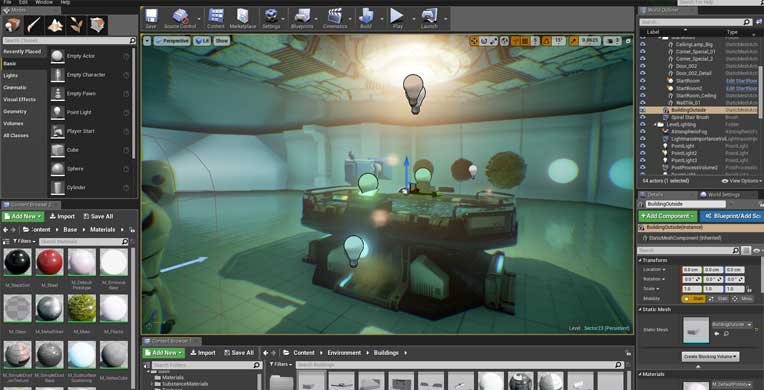Screen dimensions: 764x390
Task: Select the red M_Steel material thumbnail
Action: click(49, 262)
